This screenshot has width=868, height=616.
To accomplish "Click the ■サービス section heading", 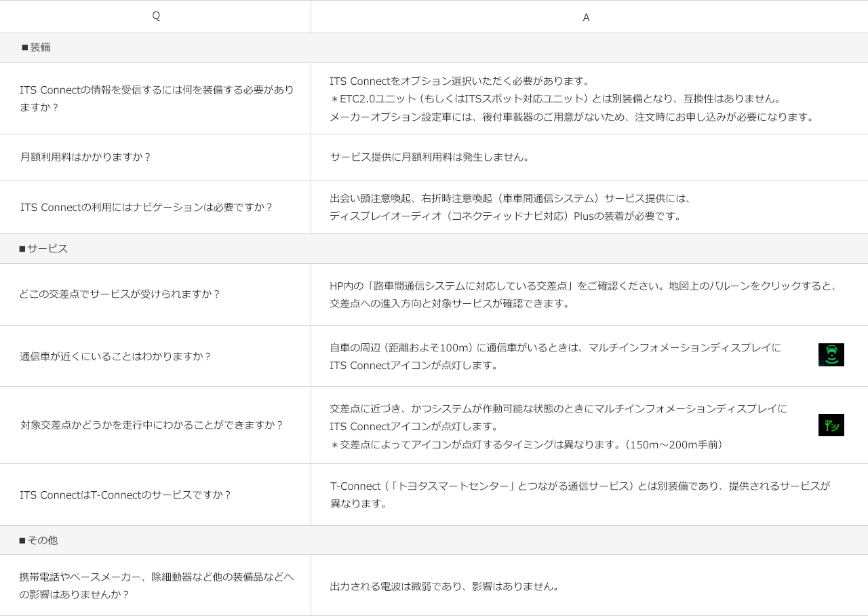I will point(43,249).
